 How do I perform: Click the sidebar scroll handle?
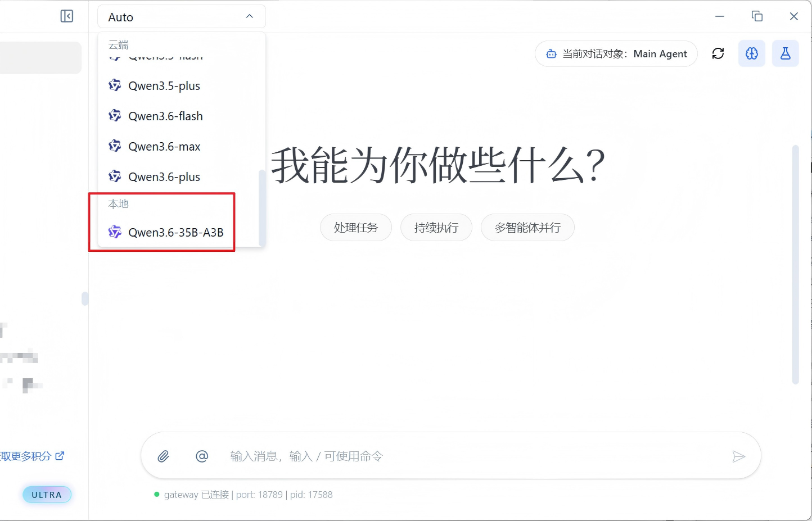pyautogui.click(x=85, y=298)
